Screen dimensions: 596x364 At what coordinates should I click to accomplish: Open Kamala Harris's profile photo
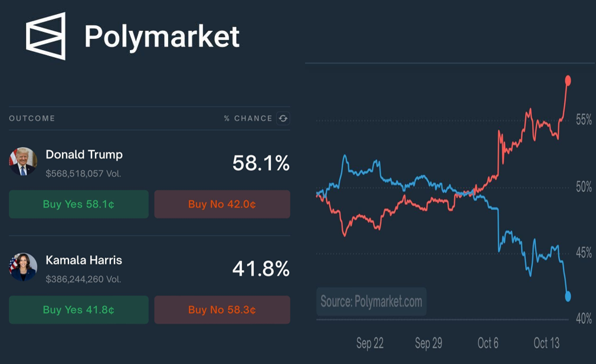tap(23, 267)
